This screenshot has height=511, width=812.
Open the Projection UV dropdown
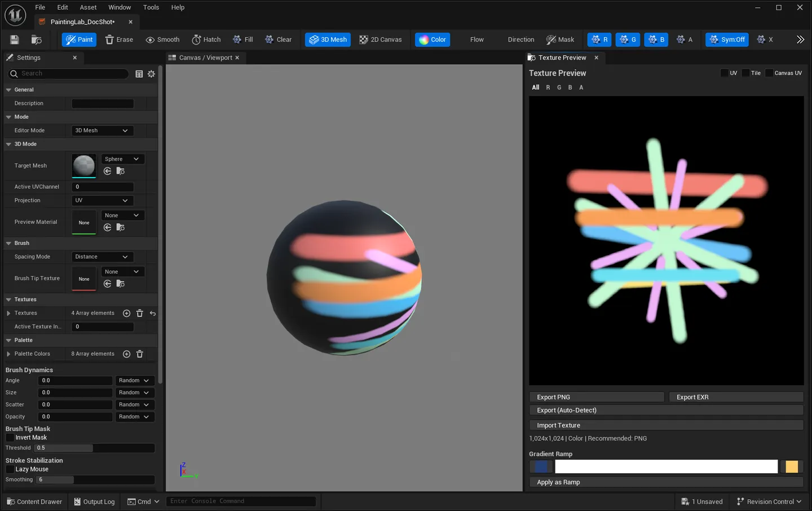(x=102, y=200)
